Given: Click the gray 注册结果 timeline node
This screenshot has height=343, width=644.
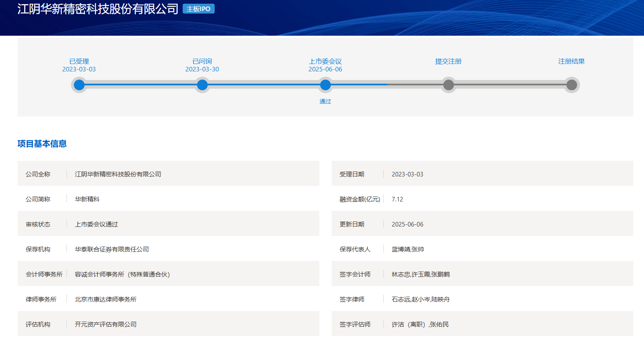Looking at the screenshot, I should pos(572,85).
